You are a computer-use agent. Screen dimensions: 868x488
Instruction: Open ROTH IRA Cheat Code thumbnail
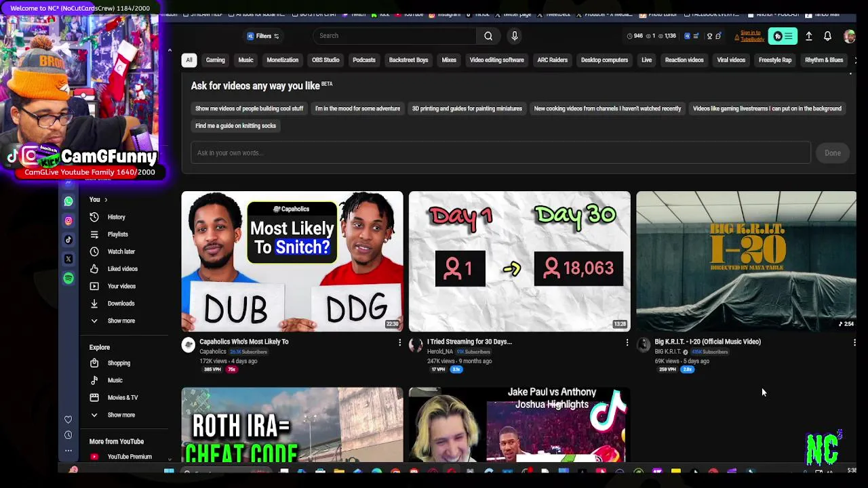[x=292, y=425]
